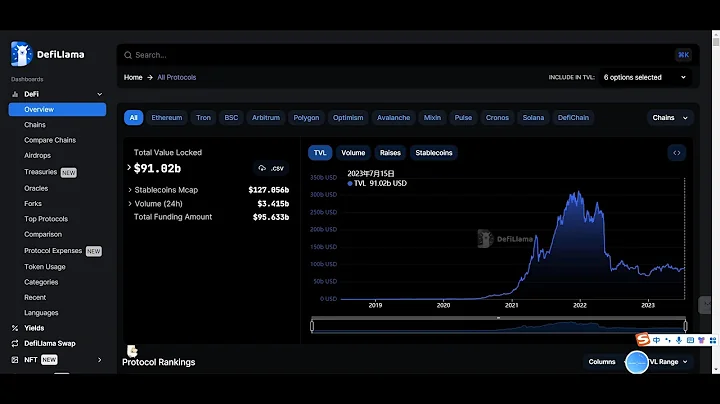
Task: Filter protocols by Avalanche
Action: click(x=394, y=118)
